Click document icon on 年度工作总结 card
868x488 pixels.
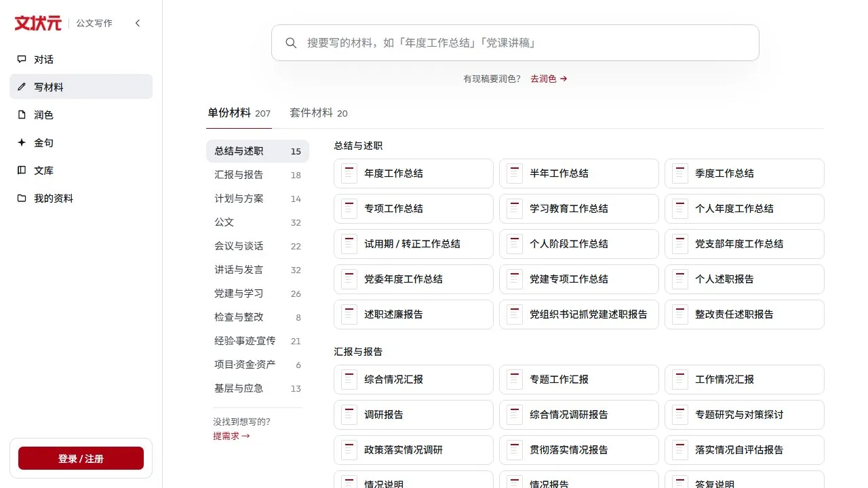coord(349,174)
